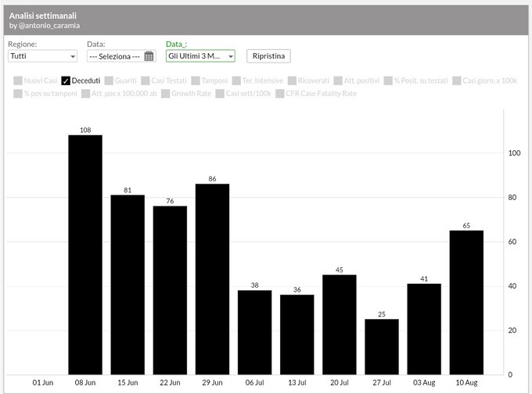The height and width of the screenshot is (394, 532).
Task: Enable the Att. positivi checkbox
Action: (338, 81)
